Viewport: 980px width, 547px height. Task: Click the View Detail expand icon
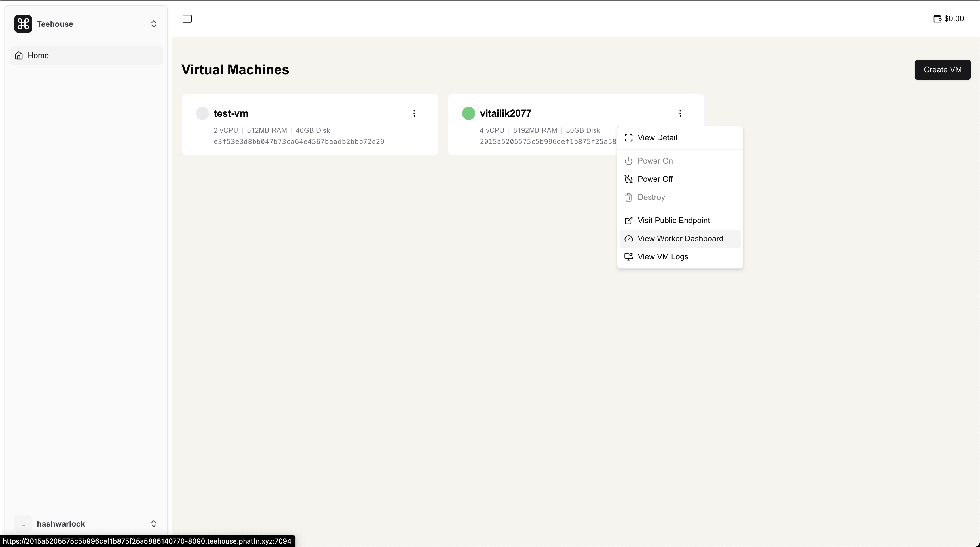(x=628, y=138)
